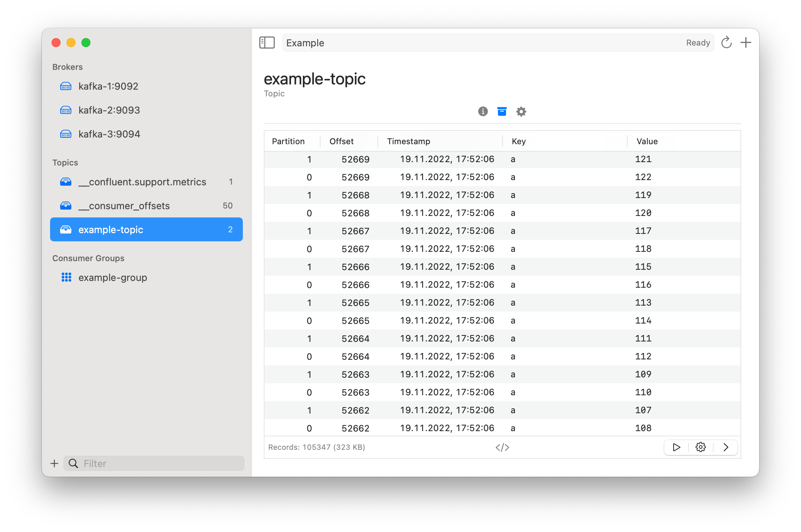Select the record row with value 118
The width and height of the screenshot is (801, 532).
pos(502,249)
